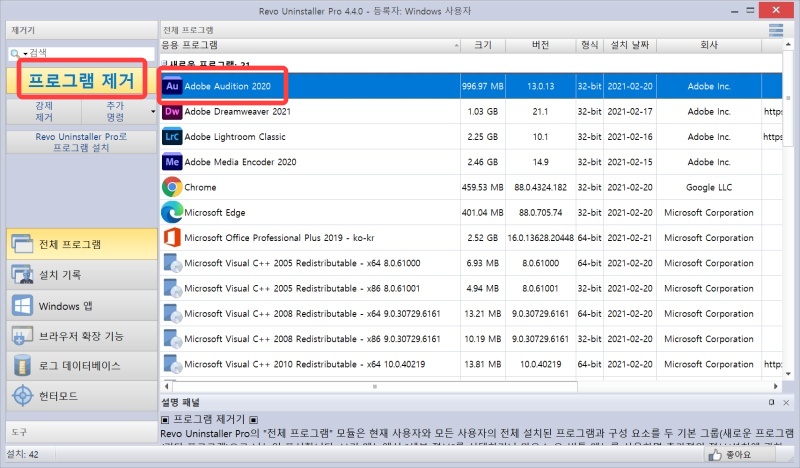The width and height of the screenshot is (800, 468).
Task: Select the Adobe Media Encoder 2020 row
Action: click(471, 162)
